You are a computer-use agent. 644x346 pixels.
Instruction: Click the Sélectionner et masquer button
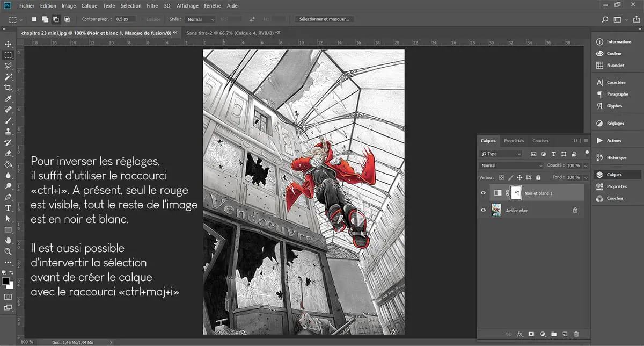(325, 19)
